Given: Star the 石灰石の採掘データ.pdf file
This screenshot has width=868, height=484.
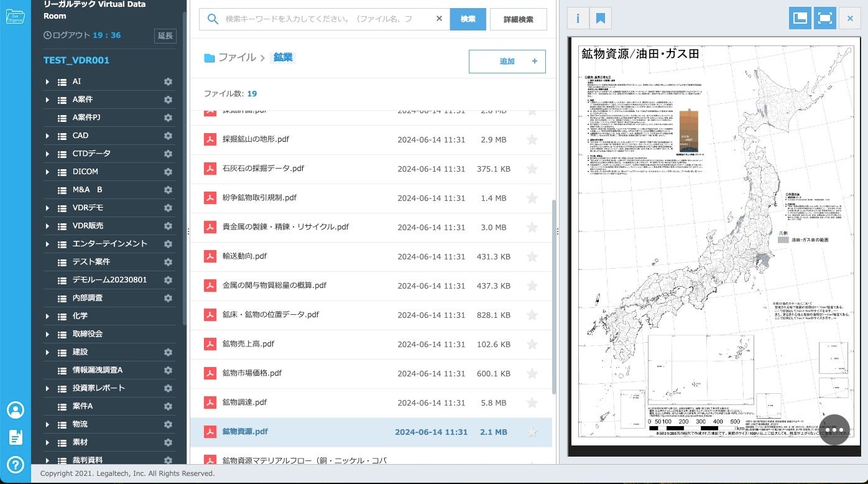Looking at the screenshot, I should click(x=532, y=169).
